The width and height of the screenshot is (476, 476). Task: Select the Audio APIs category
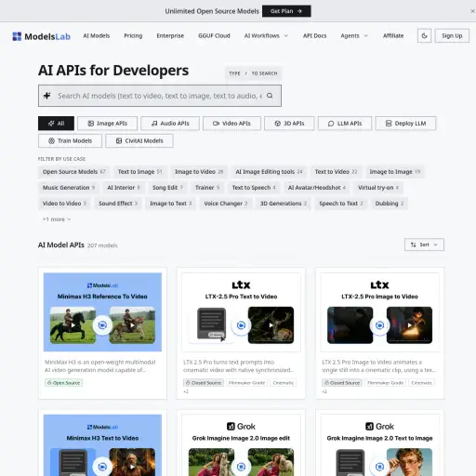pyautogui.click(x=170, y=124)
